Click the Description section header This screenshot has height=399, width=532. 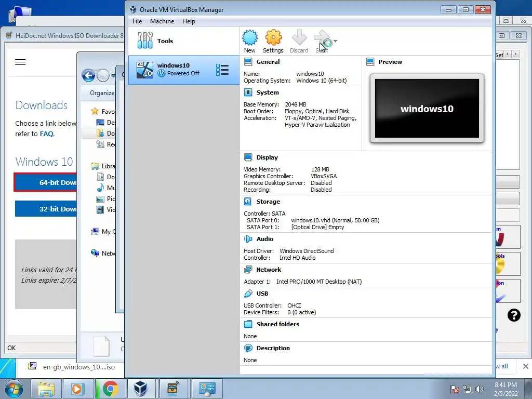coord(273,348)
